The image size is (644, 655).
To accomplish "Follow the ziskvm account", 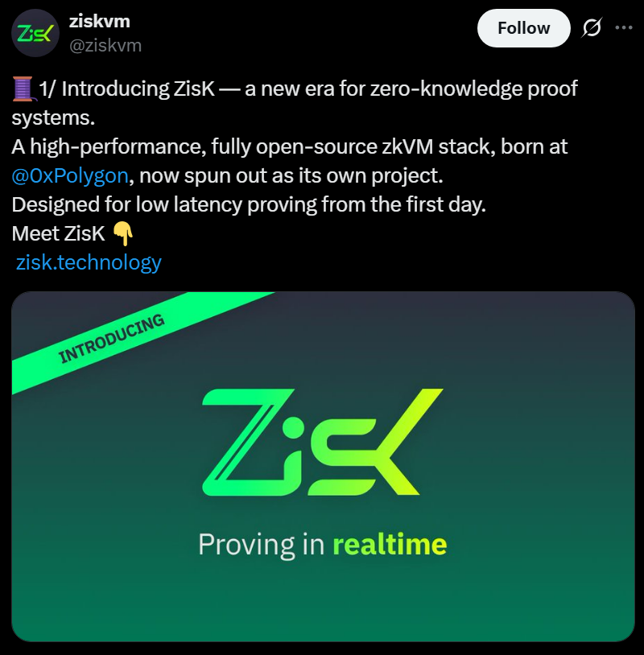I will (x=523, y=28).
